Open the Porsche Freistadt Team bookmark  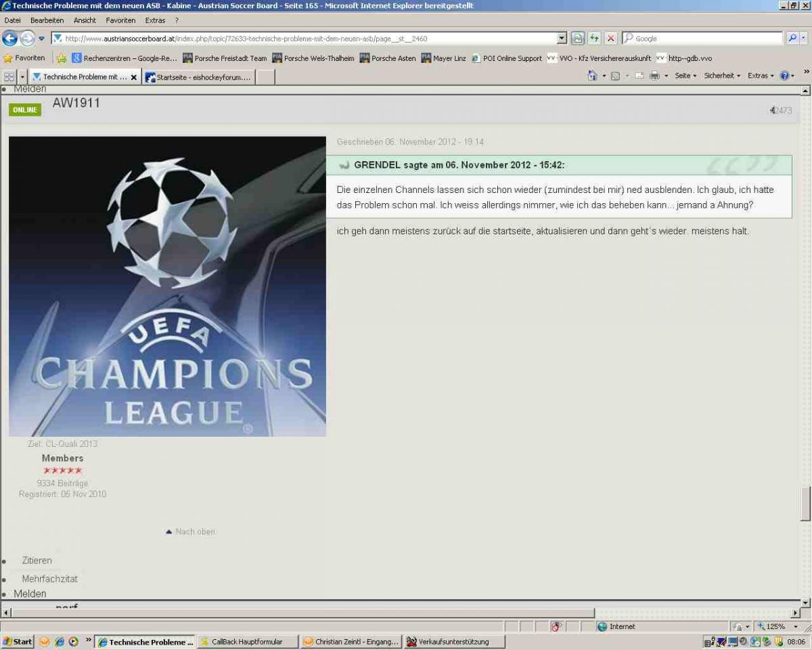(225, 58)
